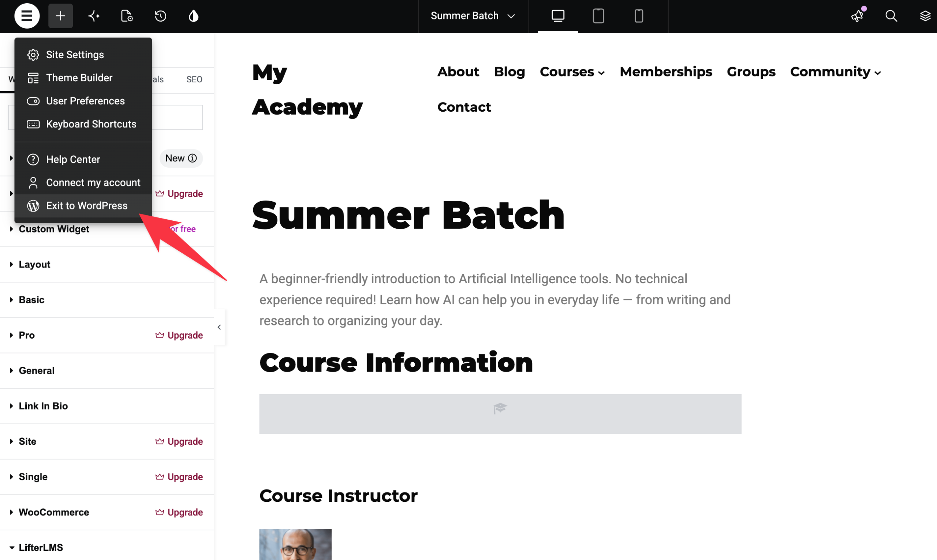Click the Theme Builder layout icon
This screenshot has height=560, width=937.
(33, 78)
